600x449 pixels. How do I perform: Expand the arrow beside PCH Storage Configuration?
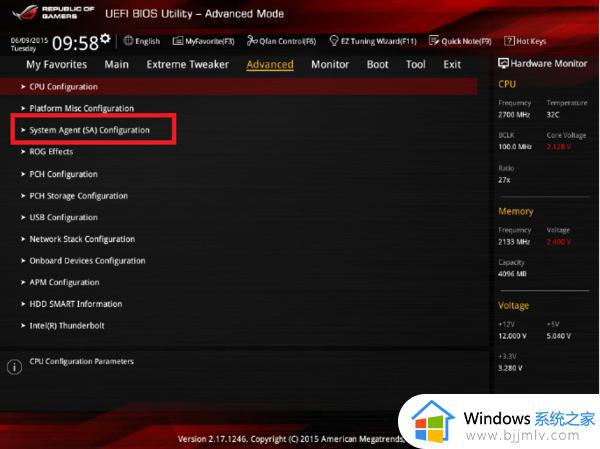(x=23, y=196)
